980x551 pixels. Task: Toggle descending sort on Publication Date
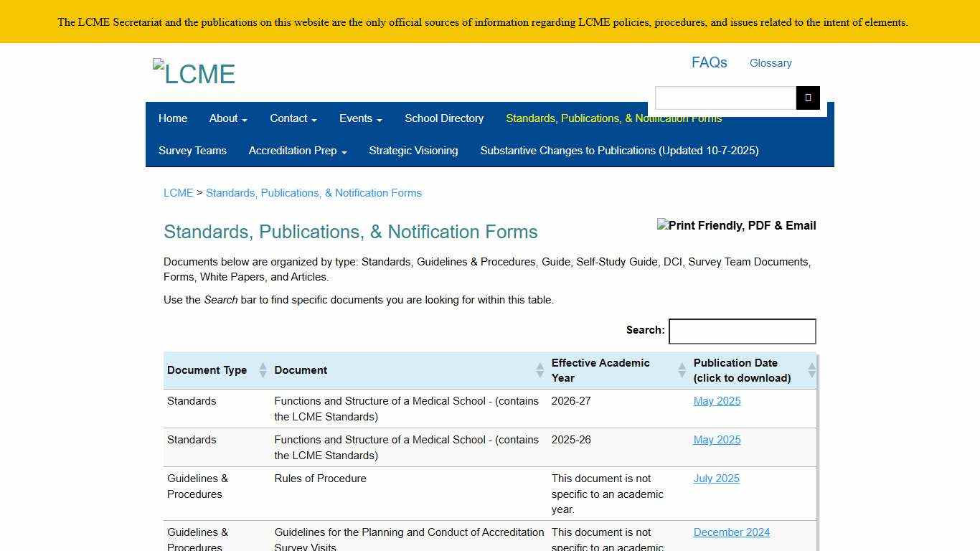point(811,373)
